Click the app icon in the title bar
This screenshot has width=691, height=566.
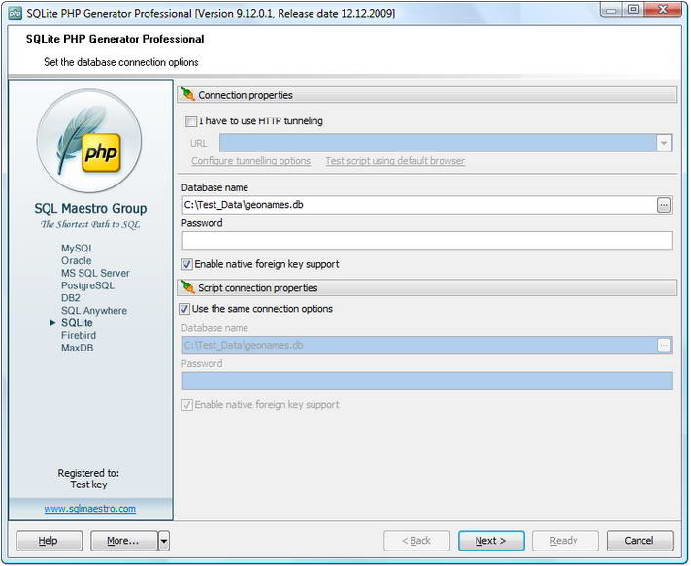click(15, 13)
